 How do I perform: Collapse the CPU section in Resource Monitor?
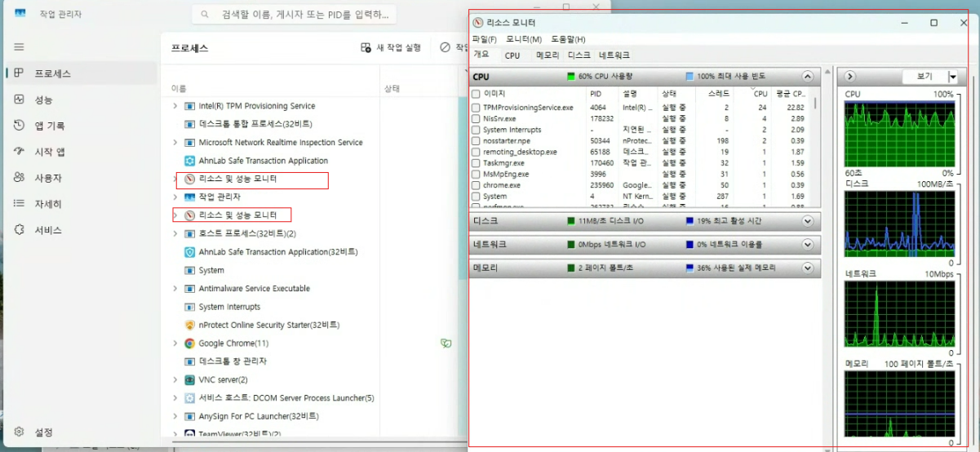click(x=808, y=76)
